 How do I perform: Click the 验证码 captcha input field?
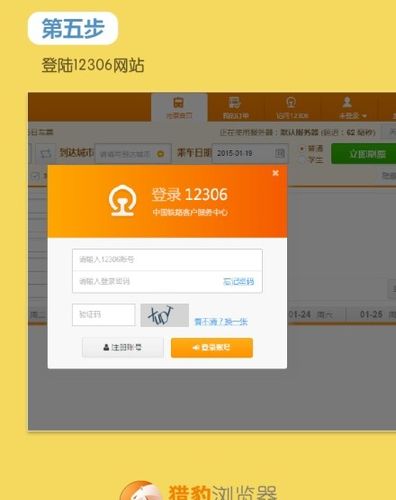[104, 314]
